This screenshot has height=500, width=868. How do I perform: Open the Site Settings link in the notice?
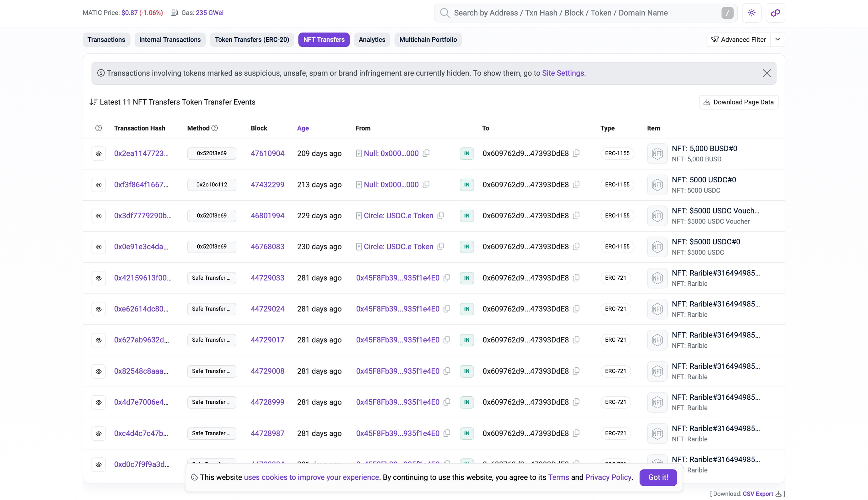click(x=563, y=73)
